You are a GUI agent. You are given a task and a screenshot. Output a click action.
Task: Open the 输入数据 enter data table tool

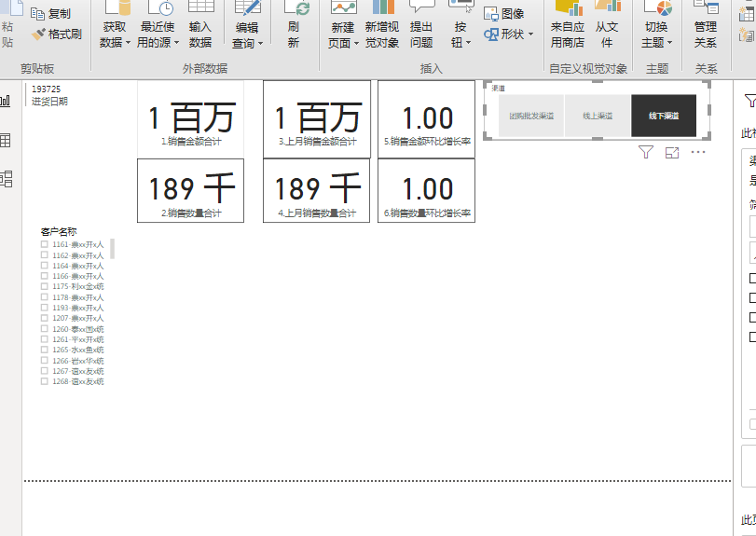pyautogui.click(x=200, y=24)
